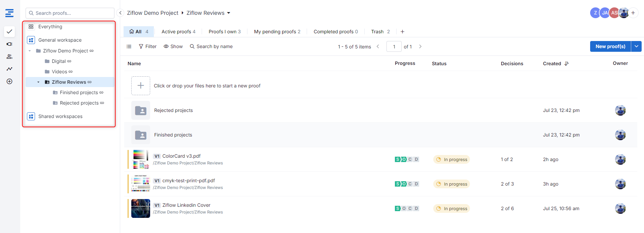Sort by the Name column header

pyautogui.click(x=134, y=64)
